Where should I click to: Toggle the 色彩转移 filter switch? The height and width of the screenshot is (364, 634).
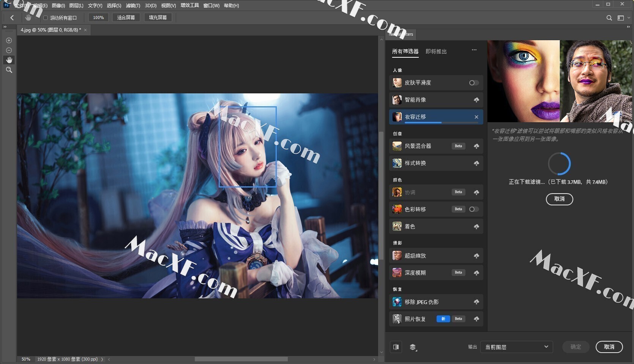[473, 209]
